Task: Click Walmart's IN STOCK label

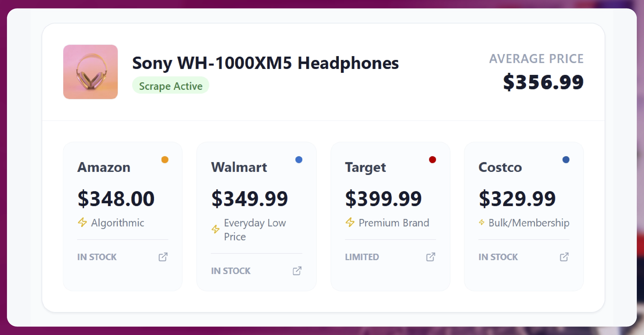Action: pos(231,271)
